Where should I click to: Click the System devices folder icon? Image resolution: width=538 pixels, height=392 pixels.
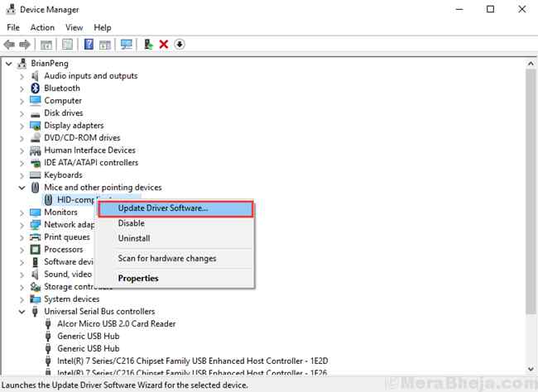[35, 299]
